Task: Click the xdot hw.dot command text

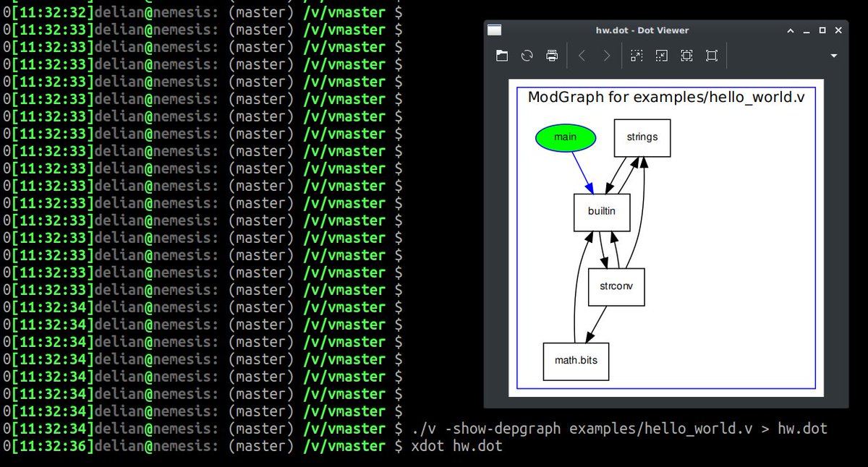Action: point(456,445)
